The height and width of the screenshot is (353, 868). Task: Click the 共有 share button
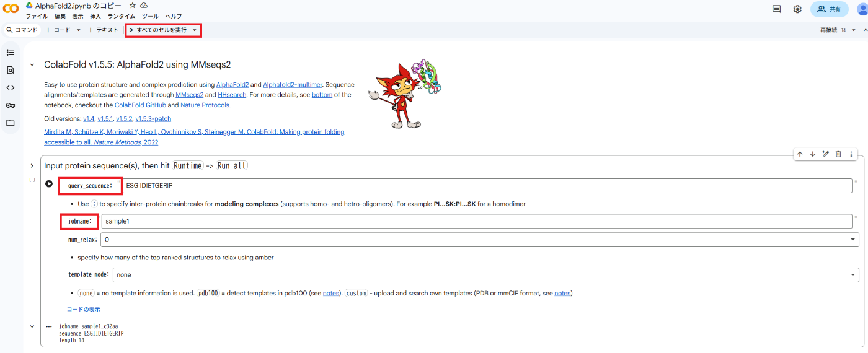pos(830,9)
